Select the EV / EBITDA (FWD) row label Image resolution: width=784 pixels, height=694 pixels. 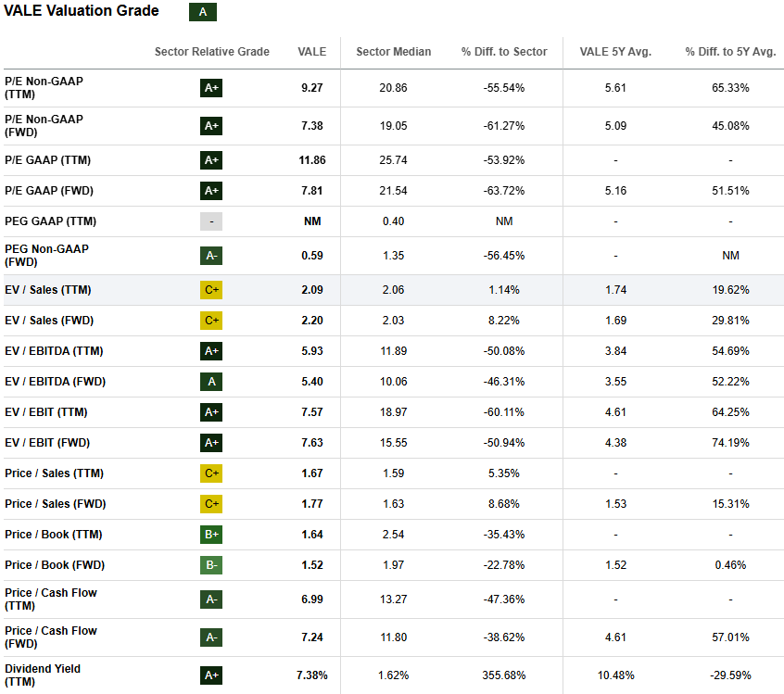point(55,382)
